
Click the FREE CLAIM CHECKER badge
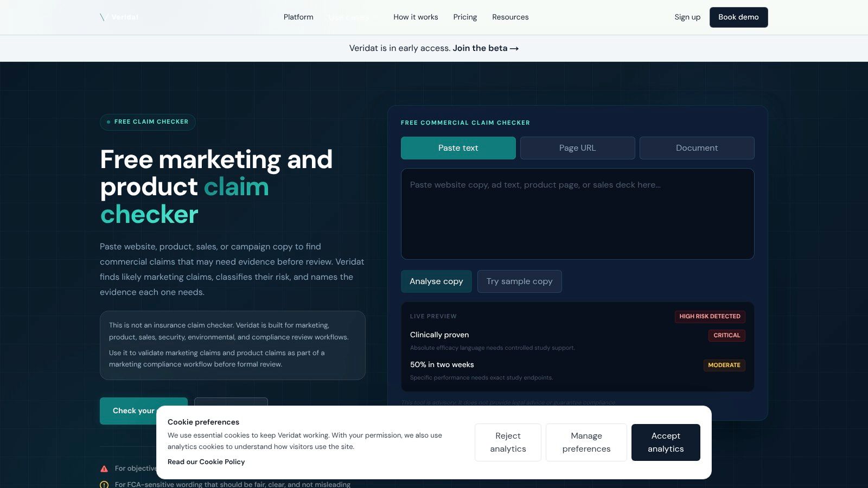(148, 122)
